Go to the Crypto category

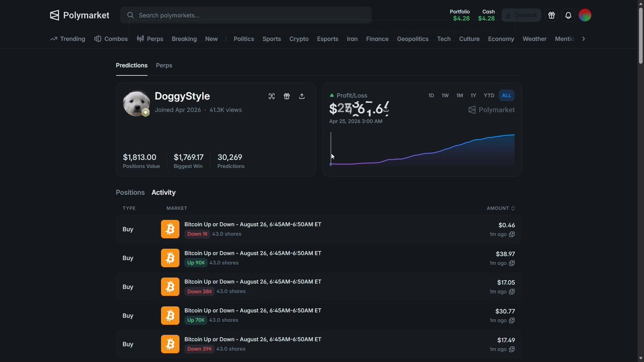[299, 39]
